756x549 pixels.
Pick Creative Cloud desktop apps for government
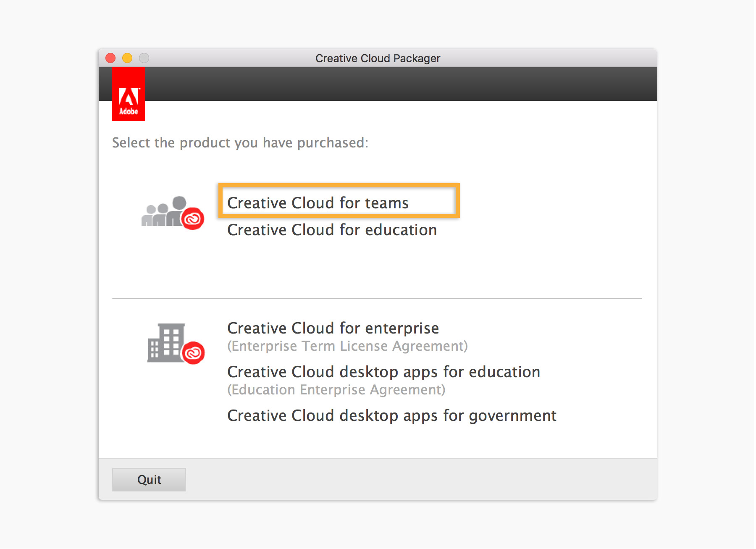[391, 416]
